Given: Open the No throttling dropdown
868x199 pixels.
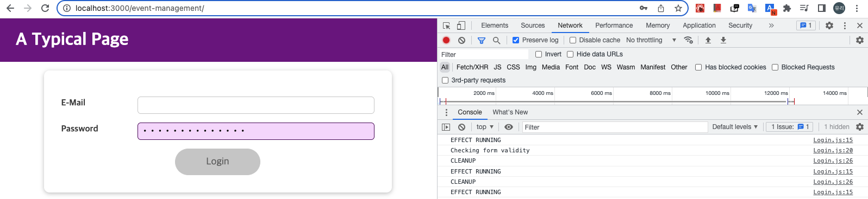Looking at the screenshot, I should [x=651, y=40].
